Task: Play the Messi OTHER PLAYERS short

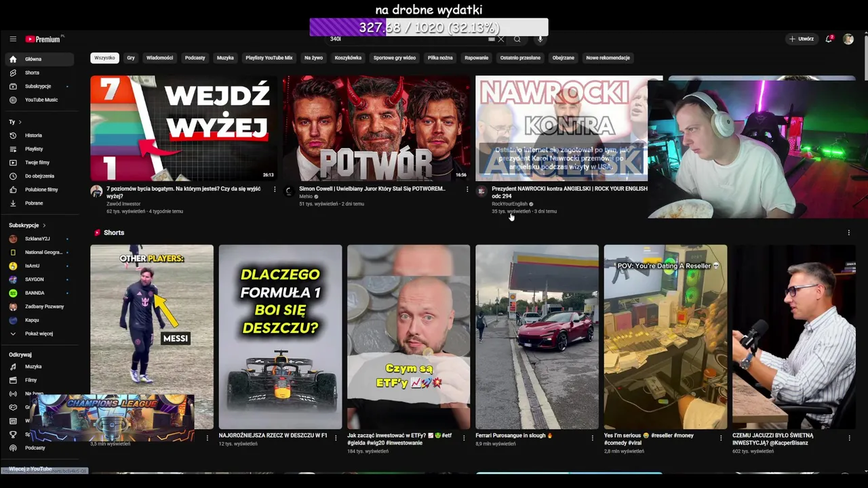Action: click(x=152, y=337)
